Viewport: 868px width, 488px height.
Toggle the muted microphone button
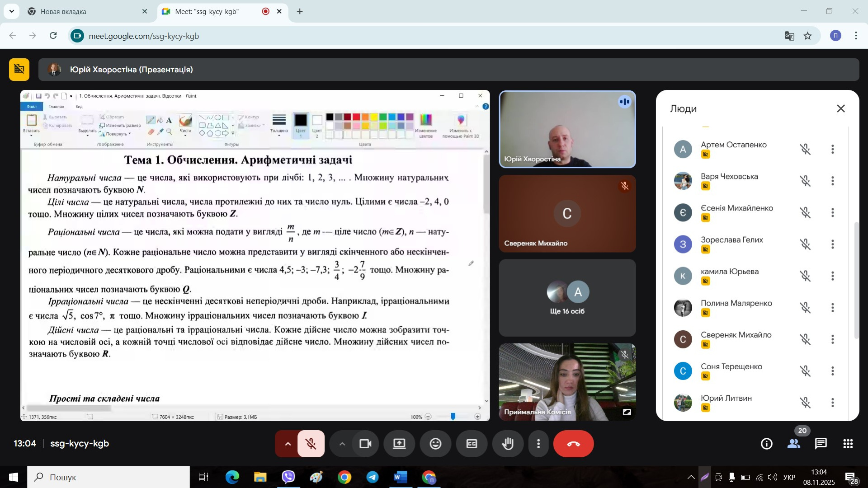(311, 444)
